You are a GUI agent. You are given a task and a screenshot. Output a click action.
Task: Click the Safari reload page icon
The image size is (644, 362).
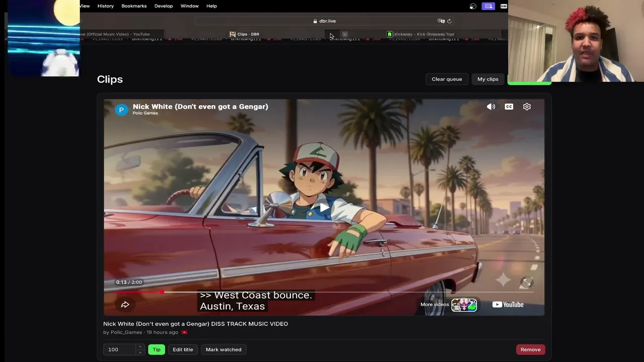pos(449,21)
